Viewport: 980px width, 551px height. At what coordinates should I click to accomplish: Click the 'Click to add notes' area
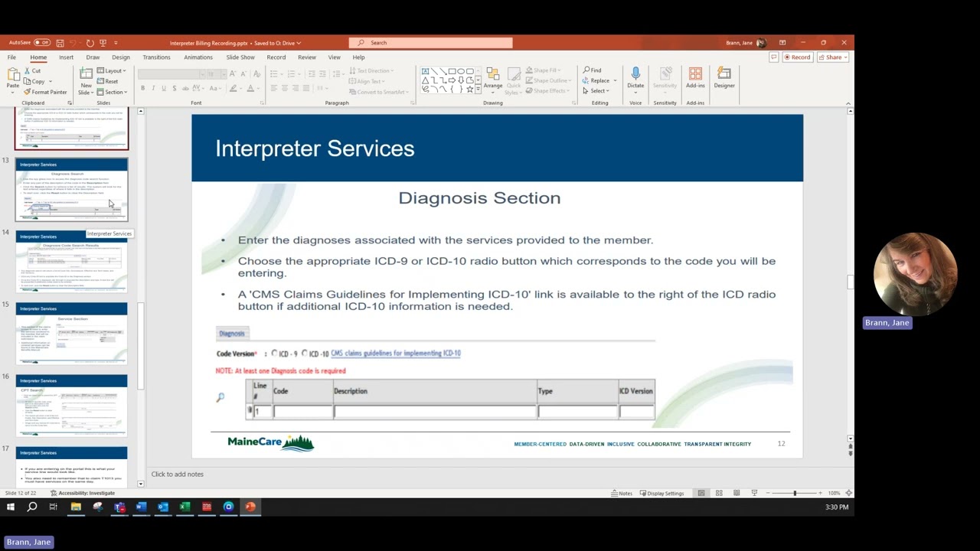(x=178, y=474)
